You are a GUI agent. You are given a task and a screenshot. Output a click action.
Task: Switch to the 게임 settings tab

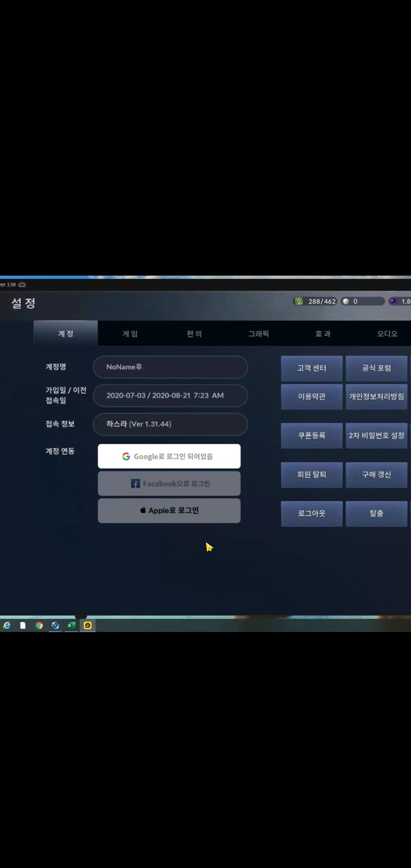[130, 334]
